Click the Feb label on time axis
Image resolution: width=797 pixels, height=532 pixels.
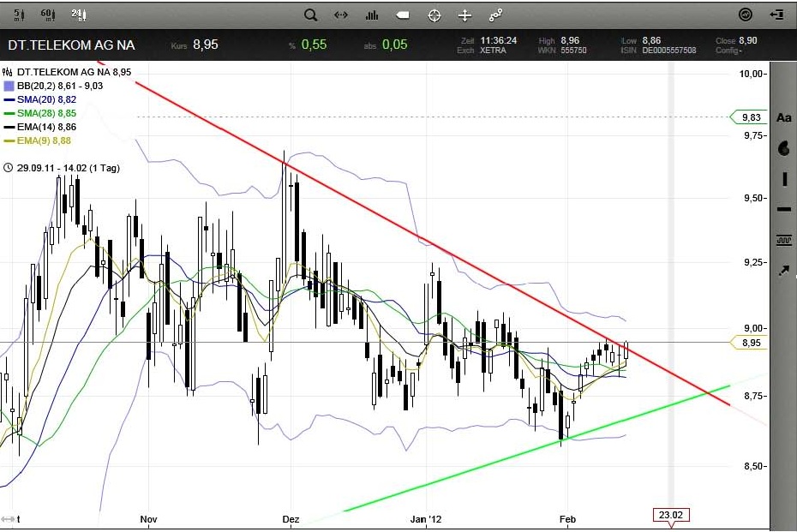[568, 519]
